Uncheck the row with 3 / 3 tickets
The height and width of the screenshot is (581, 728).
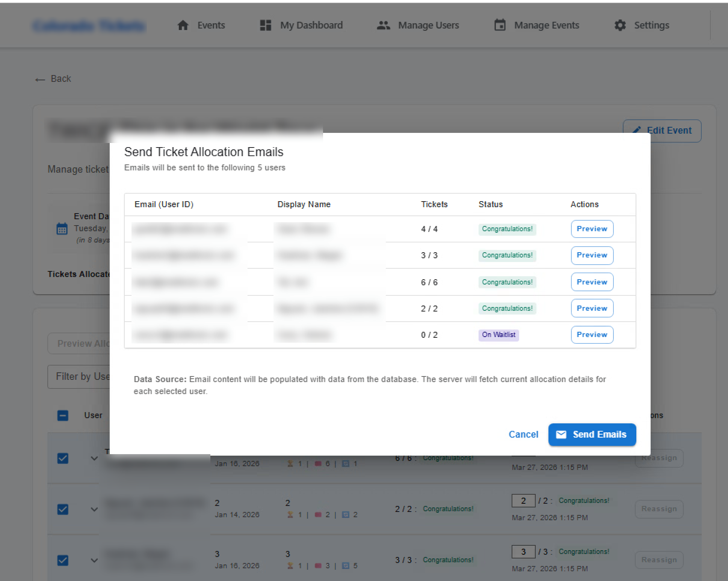click(x=63, y=560)
